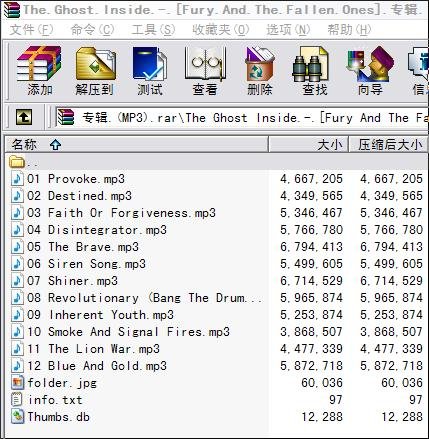429x439 pixels.
Task: Sort by 大小 (Size) column header
Action: coord(309,145)
